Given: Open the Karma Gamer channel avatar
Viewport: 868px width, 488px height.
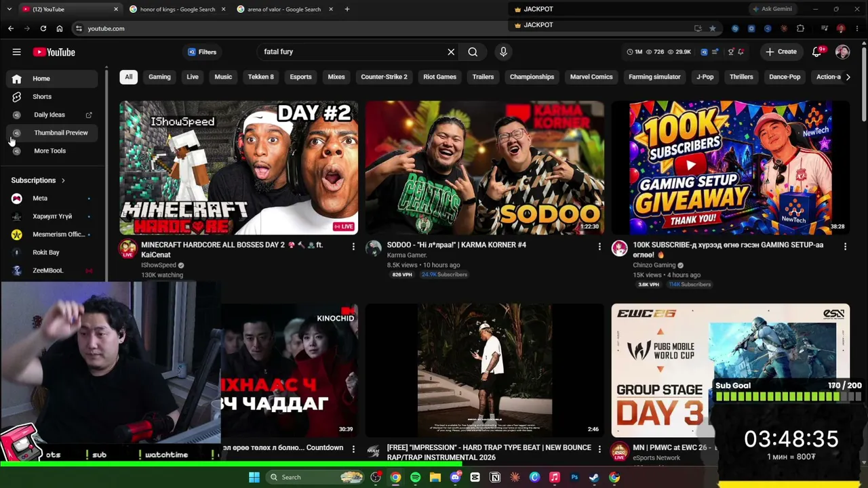Looking at the screenshot, I should coord(374,248).
